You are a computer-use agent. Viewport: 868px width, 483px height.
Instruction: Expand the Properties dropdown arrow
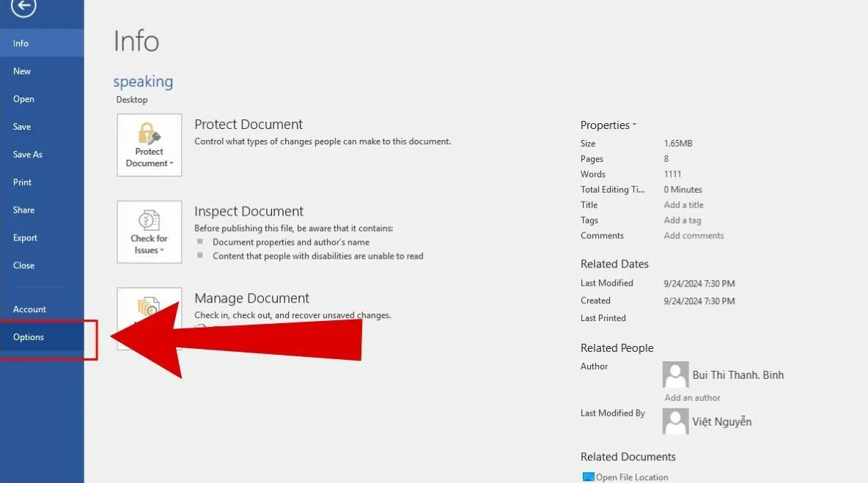click(634, 125)
